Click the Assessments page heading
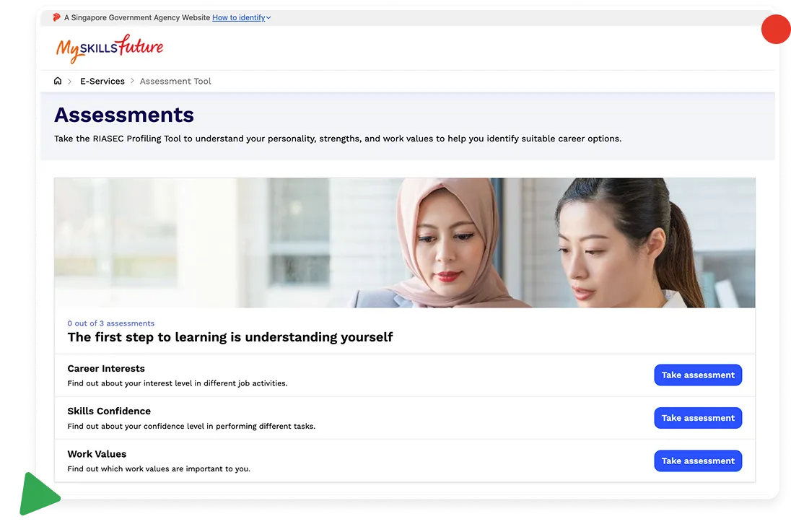The image size is (791, 532). point(124,115)
